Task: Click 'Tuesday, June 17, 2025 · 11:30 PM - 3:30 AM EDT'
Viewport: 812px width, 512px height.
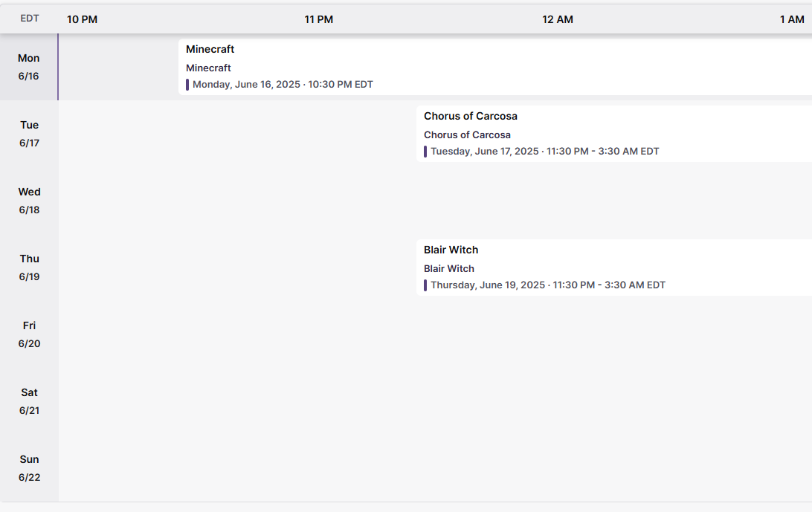Action: pos(545,151)
